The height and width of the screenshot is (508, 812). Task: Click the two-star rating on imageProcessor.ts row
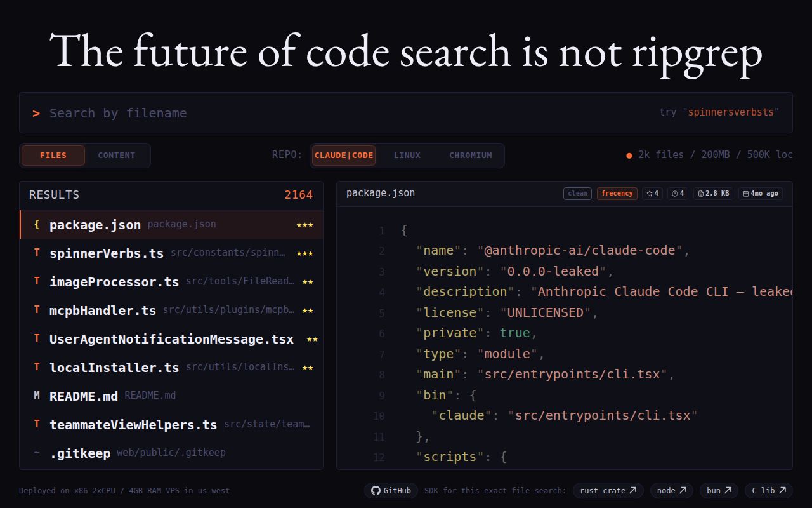click(308, 282)
